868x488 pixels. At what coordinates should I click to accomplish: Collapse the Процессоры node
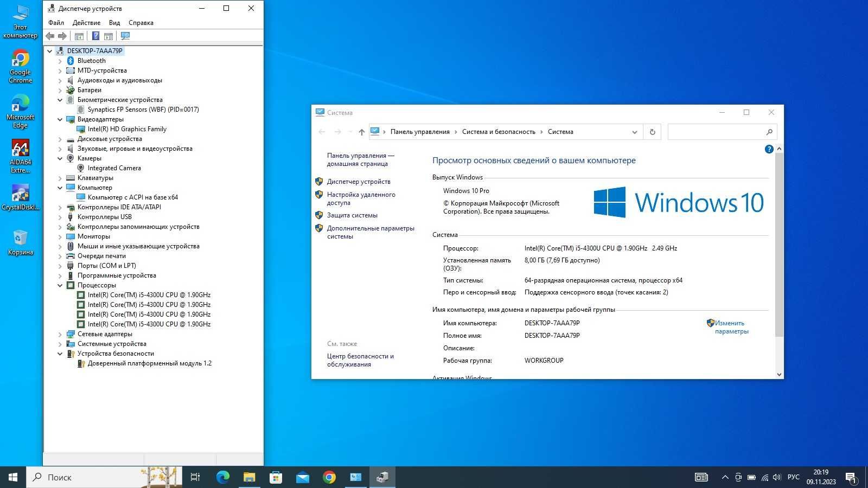coord(60,285)
